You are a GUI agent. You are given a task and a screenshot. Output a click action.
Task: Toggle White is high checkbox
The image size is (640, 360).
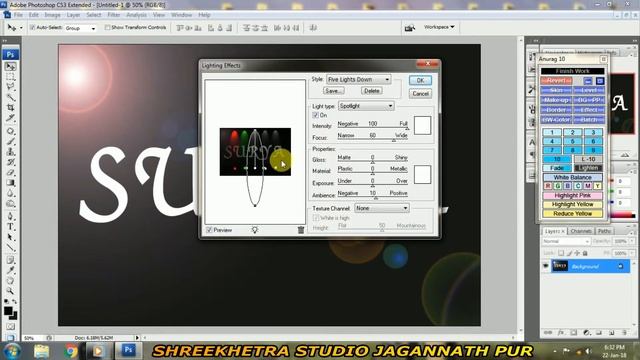tap(315, 218)
